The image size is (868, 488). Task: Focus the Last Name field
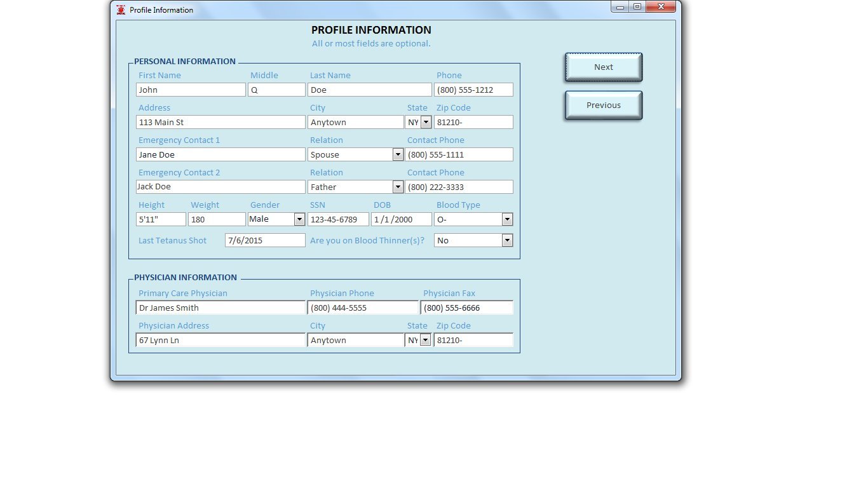[x=369, y=90]
